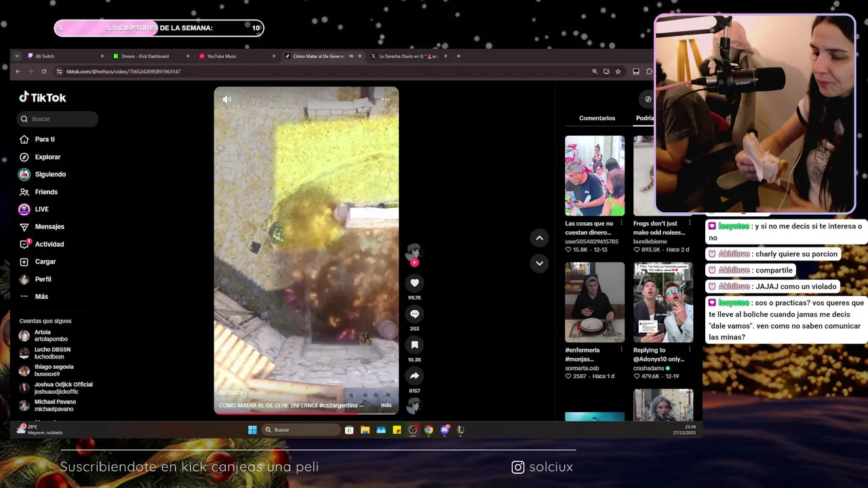Open options for 'Replying to @Adonys10' video
Image resolution: width=868 pixels, height=488 pixels.
coord(690,350)
